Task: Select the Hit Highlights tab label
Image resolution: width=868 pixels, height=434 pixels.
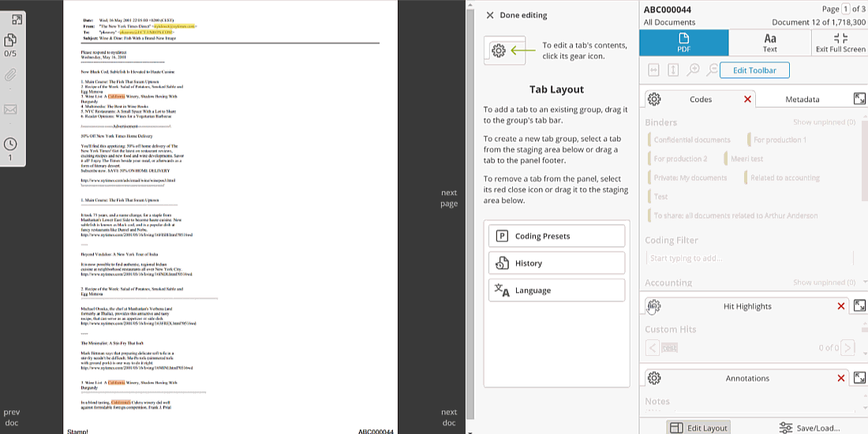Action: [x=747, y=306]
